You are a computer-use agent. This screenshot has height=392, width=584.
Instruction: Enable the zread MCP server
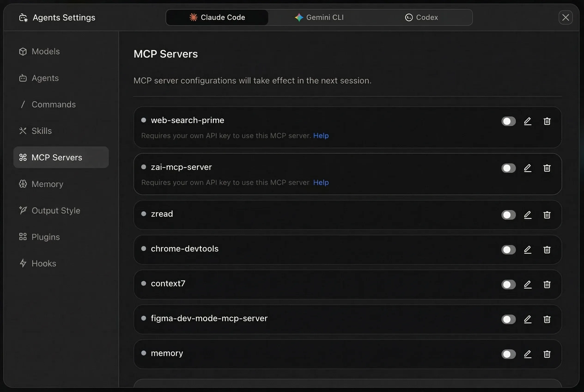[x=508, y=215]
